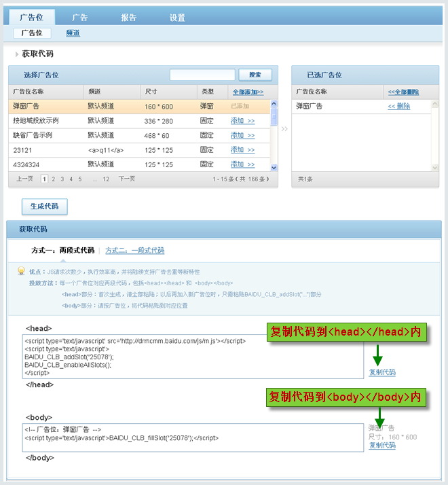Click the 搜索 button

pos(255,75)
